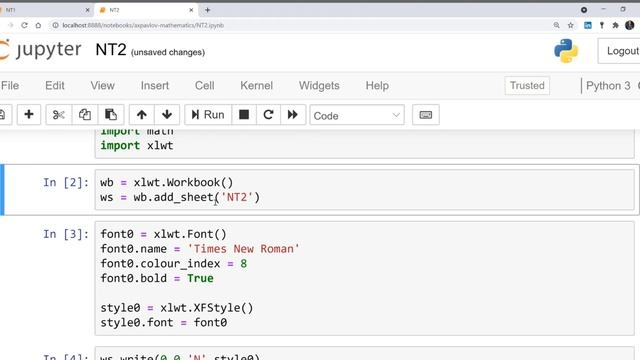
Task: Open the Kernel menu
Action: (x=256, y=86)
